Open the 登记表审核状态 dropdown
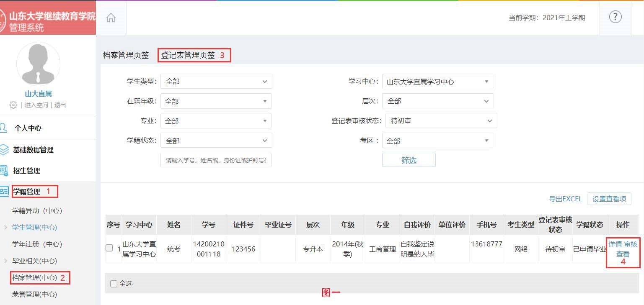Image resolution: width=644 pixels, height=305 pixels. click(x=441, y=121)
